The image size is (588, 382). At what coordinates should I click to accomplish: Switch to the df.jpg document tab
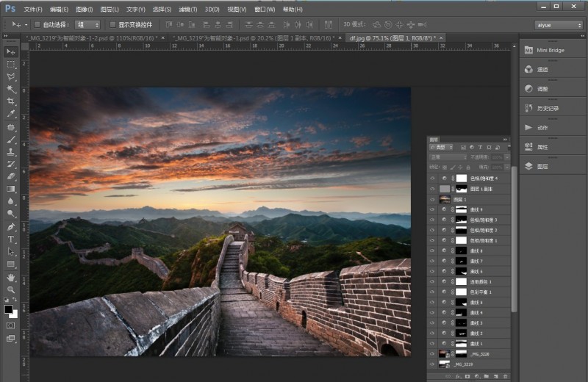tap(392, 38)
